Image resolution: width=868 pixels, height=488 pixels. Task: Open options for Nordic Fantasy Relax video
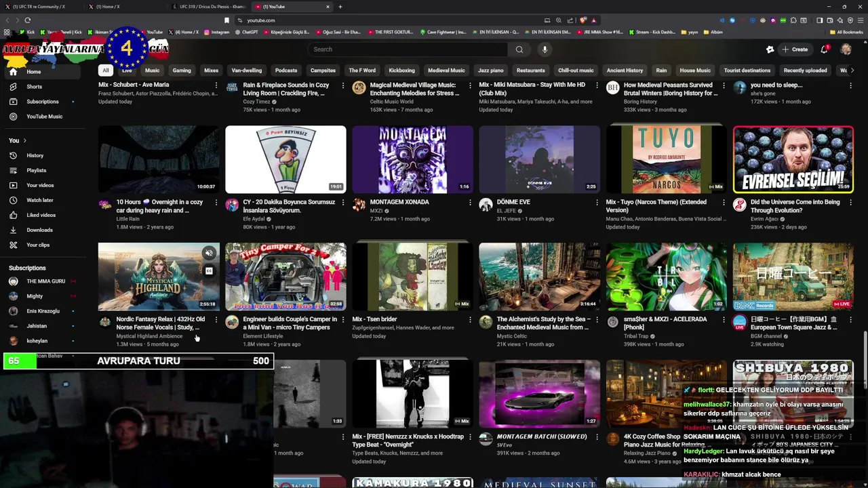click(216, 319)
